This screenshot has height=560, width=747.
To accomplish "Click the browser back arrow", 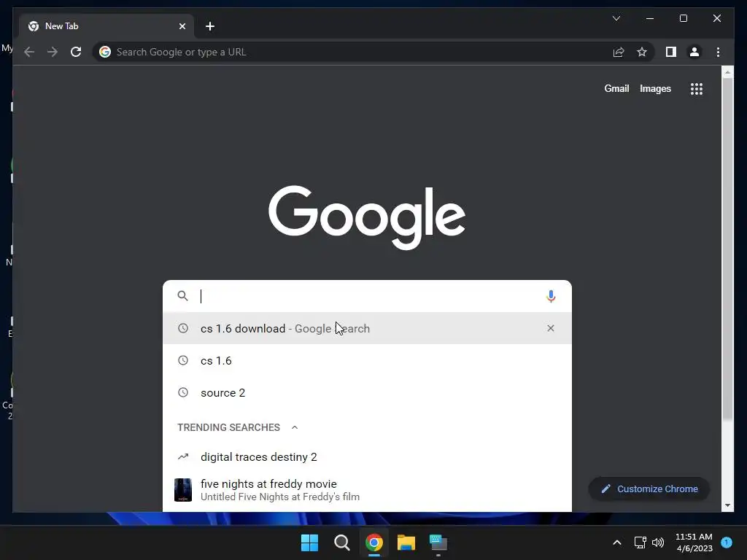I will [29, 52].
